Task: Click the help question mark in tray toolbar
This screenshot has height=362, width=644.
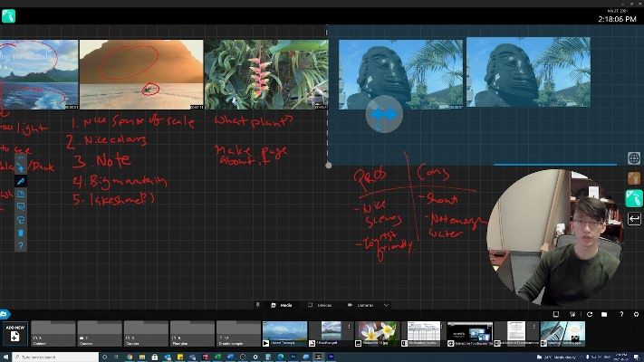Action: [x=621, y=314]
